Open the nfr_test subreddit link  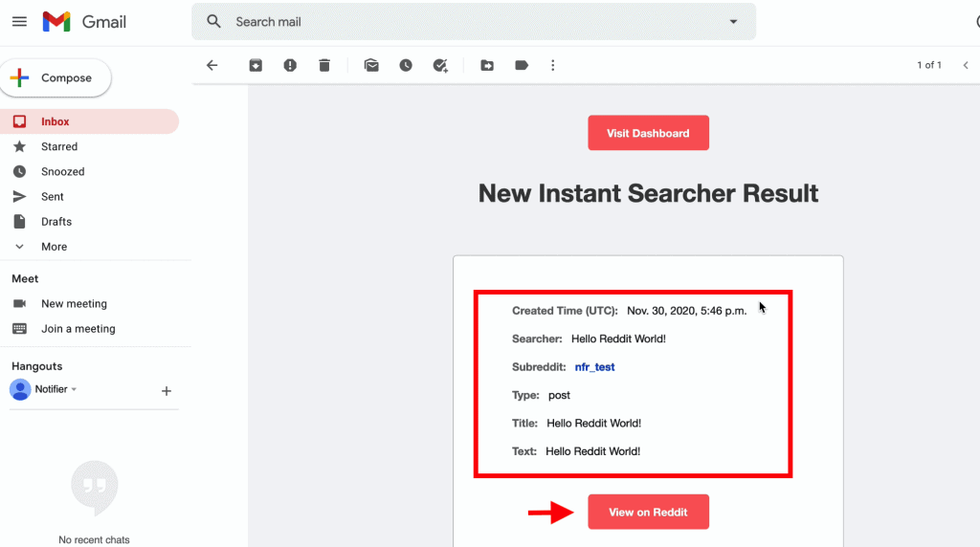pos(594,367)
